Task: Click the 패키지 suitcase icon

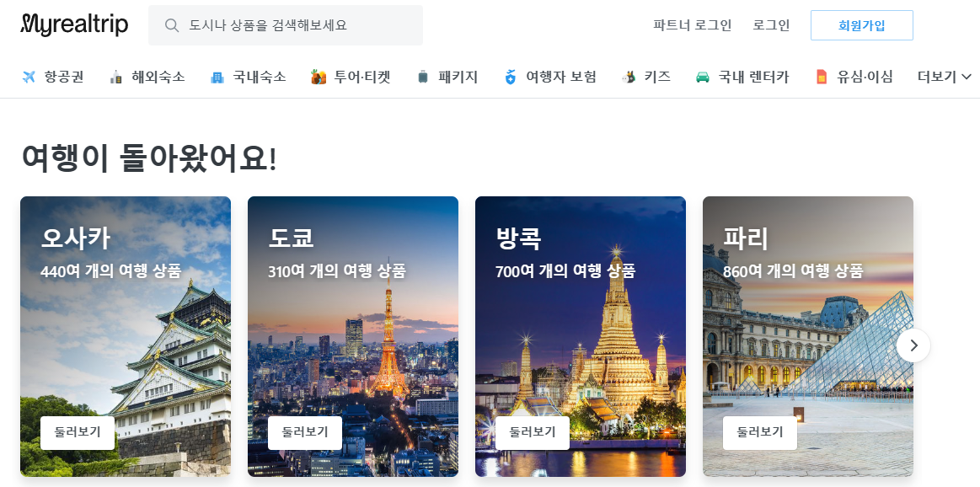Action: tap(423, 77)
